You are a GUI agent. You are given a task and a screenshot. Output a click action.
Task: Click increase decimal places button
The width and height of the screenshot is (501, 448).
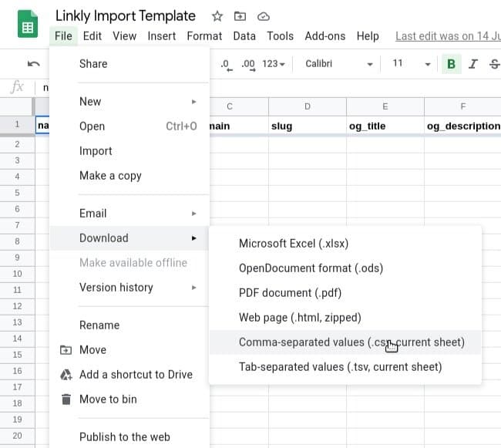click(x=247, y=64)
